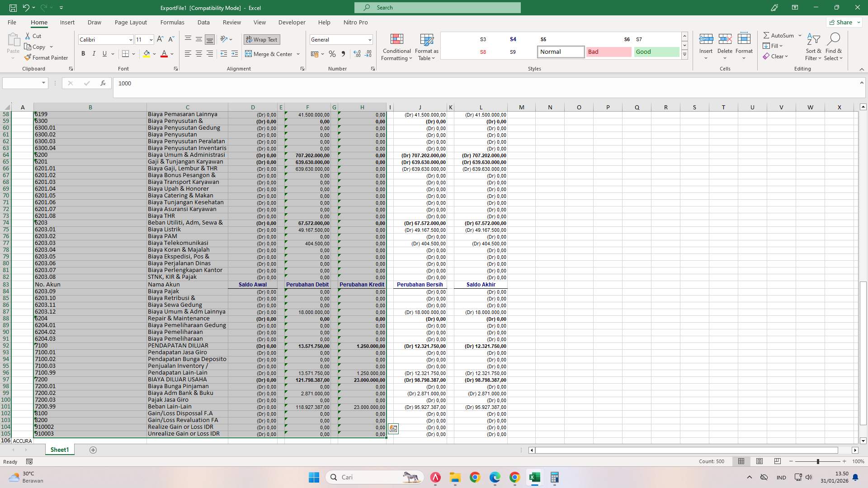This screenshot has height=488, width=868.
Task: Click the Share button
Action: (843, 22)
